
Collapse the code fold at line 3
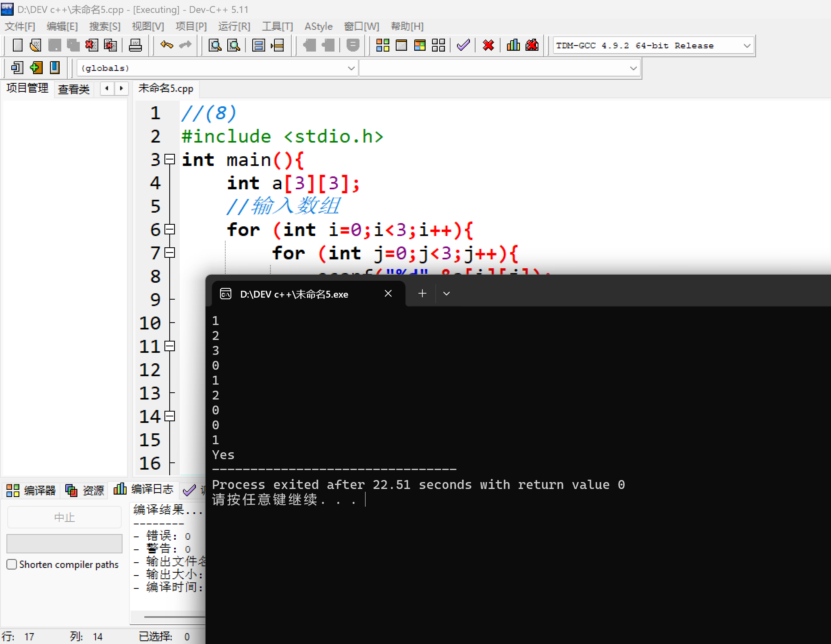170,159
